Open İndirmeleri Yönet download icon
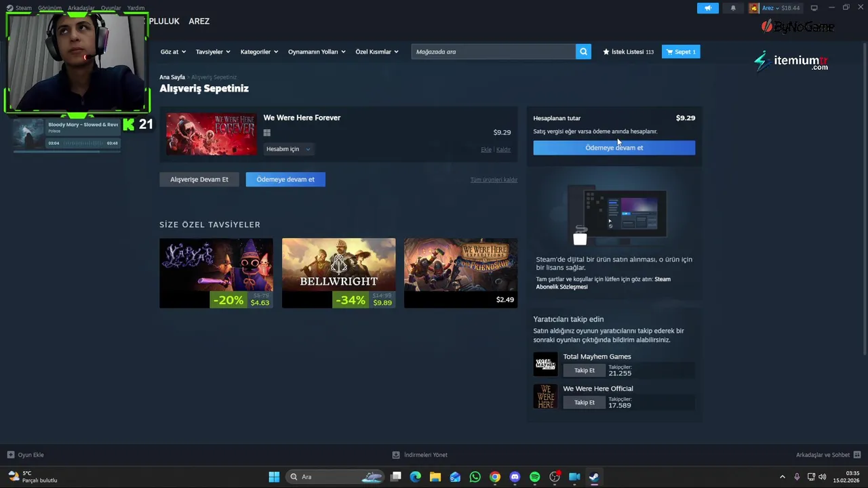Screen dimensions: 868x488 point(396,455)
